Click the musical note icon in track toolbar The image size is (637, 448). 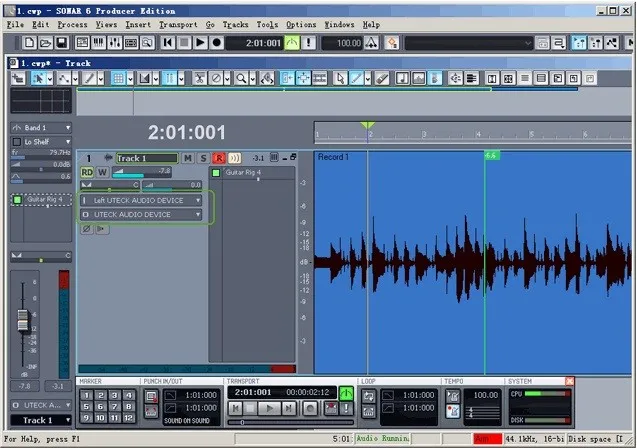tap(402, 78)
